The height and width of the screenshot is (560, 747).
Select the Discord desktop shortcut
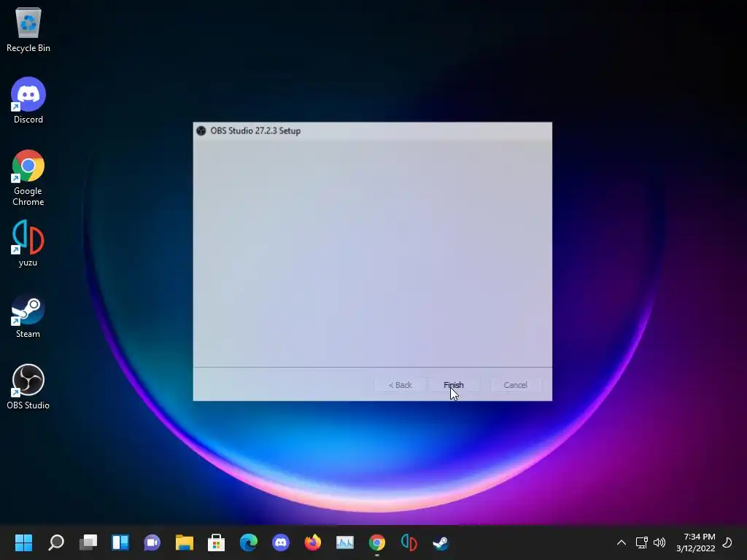pyautogui.click(x=28, y=101)
